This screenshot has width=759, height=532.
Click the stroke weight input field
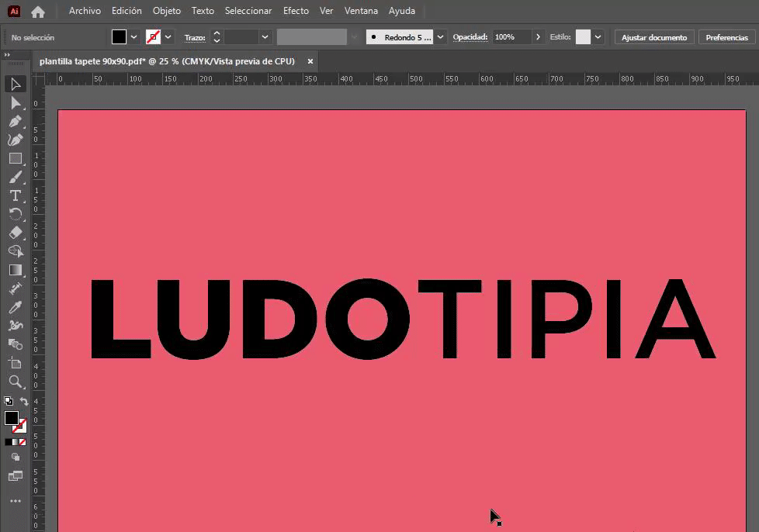241,37
